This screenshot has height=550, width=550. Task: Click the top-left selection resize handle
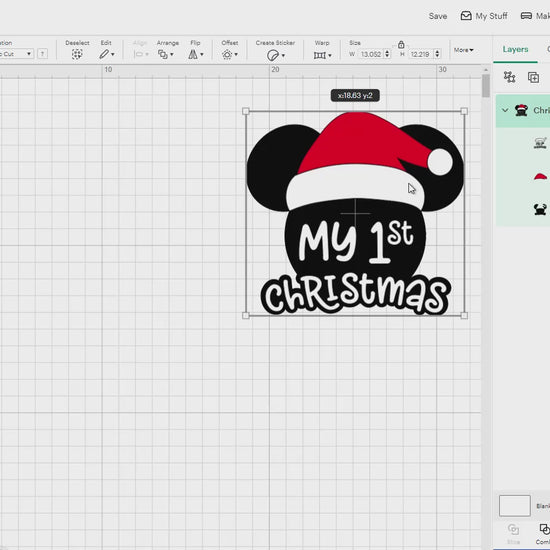[x=246, y=111]
